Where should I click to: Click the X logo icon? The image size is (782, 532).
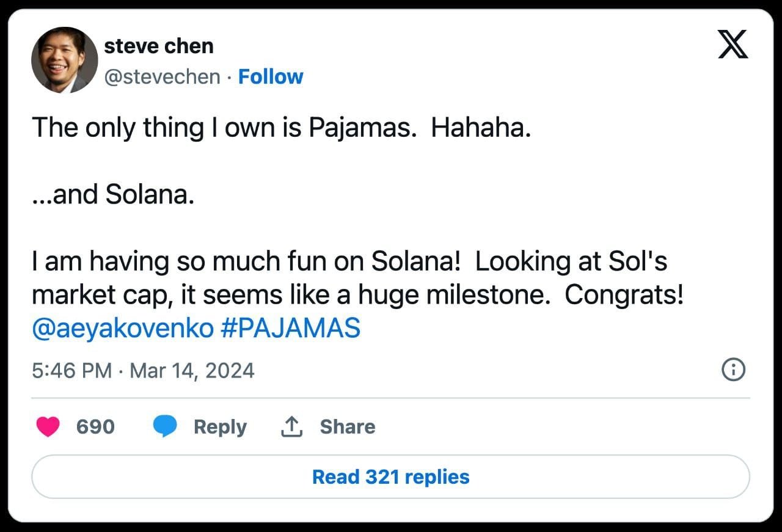(733, 45)
